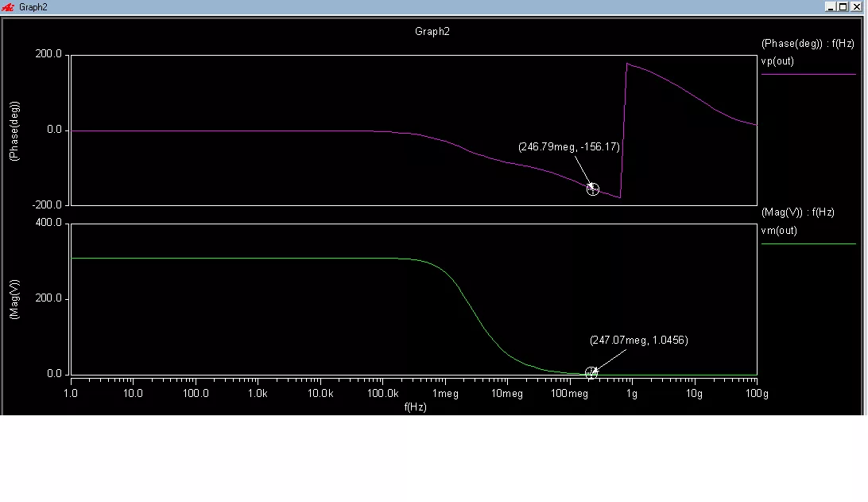
Task: Click the application icon in the title bar
Action: 8,6
